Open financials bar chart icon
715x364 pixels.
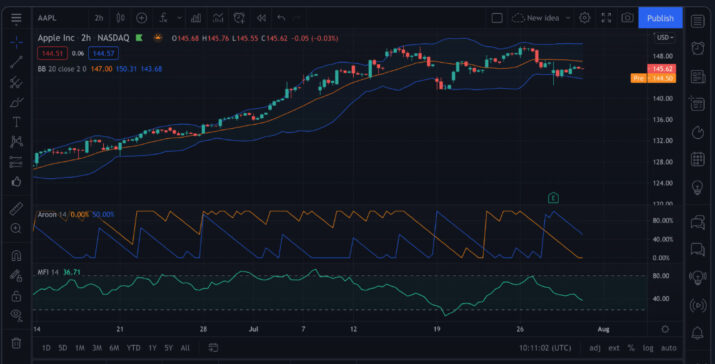196,18
